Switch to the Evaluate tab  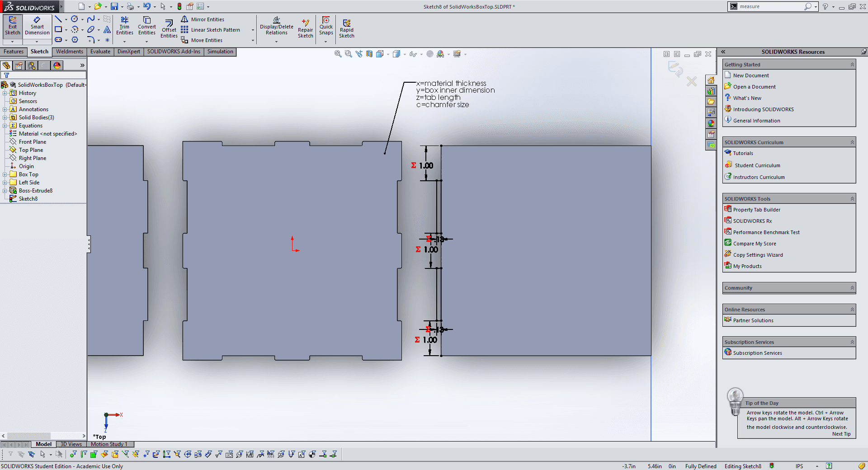(x=100, y=52)
